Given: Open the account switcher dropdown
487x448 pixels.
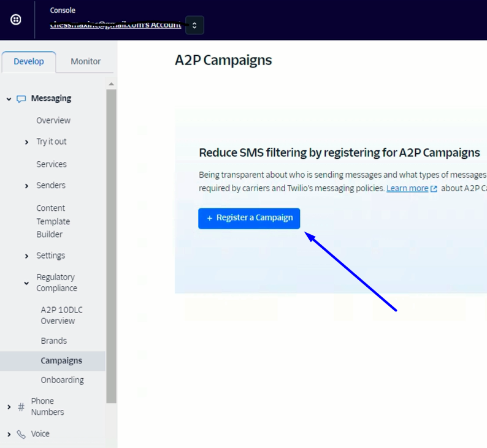Looking at the screenshot, I should (194, 25).
